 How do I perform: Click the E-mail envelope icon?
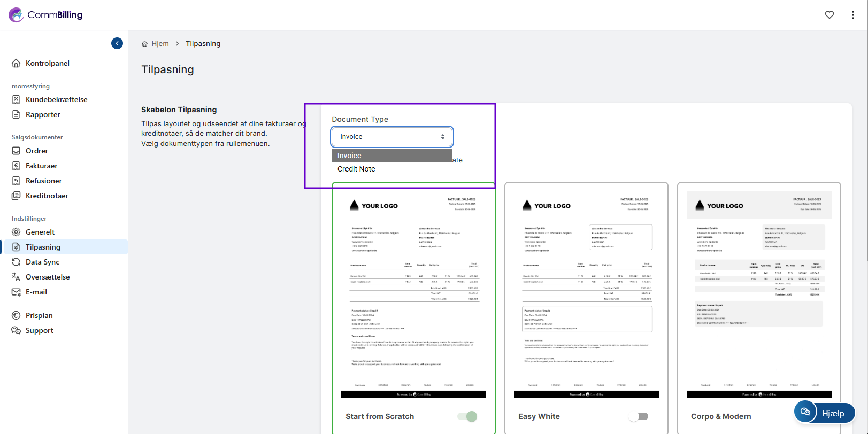pos(16,292)
